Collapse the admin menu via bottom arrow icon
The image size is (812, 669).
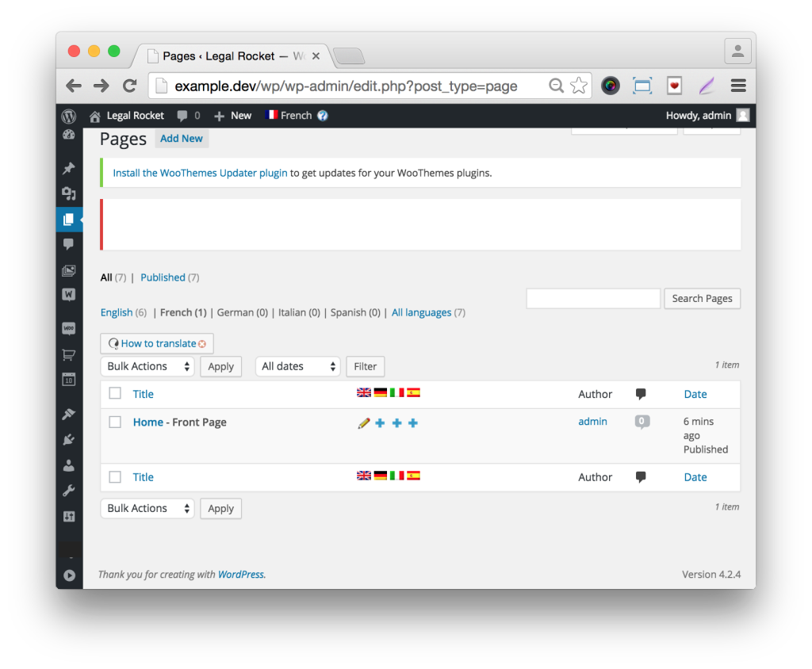tap(69, 575)
